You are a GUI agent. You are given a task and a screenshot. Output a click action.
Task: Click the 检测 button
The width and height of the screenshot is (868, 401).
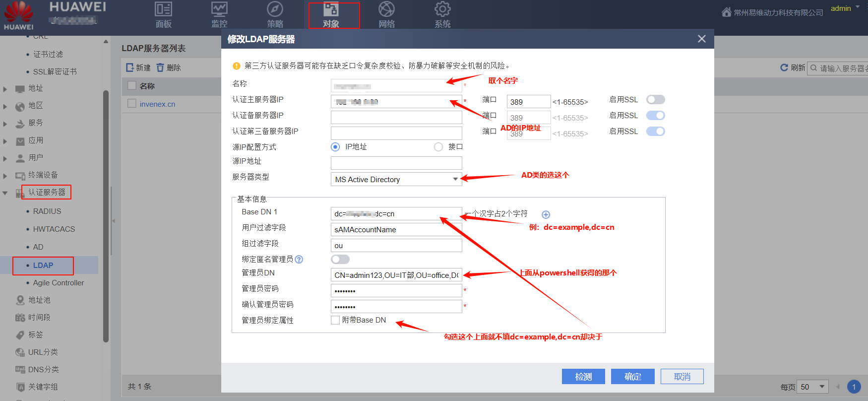pyautogui.click(x=583, y=377)
